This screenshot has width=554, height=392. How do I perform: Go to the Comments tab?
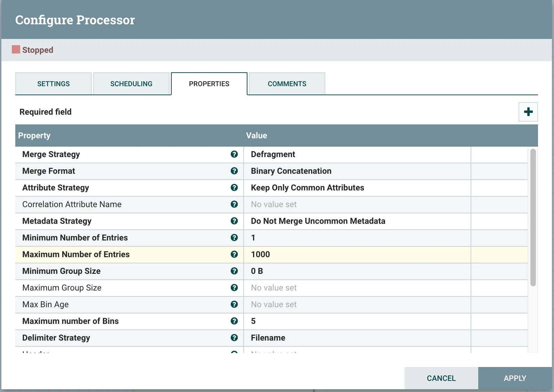click(287, 84)
